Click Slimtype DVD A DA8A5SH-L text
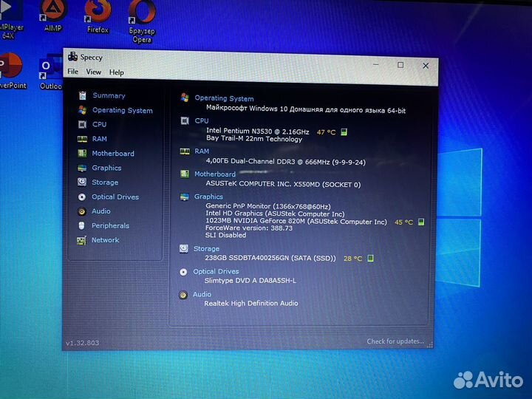This screenshot has width=532, height=399. pyautogui.click(x=250, y=280)
